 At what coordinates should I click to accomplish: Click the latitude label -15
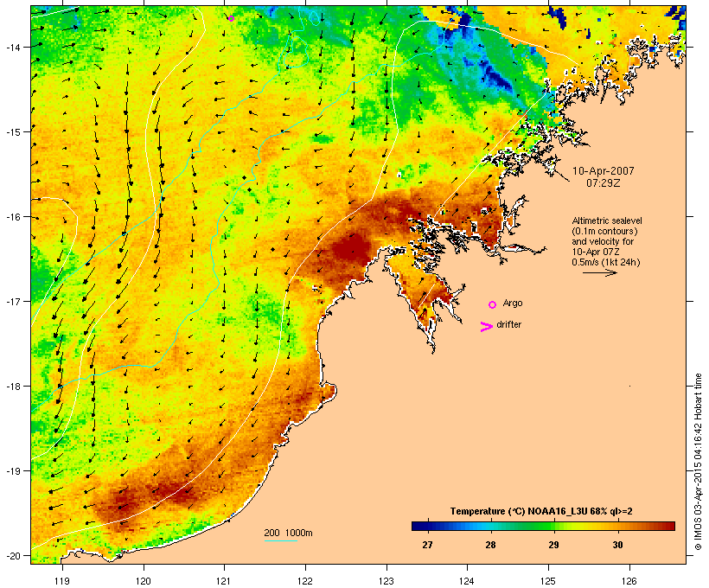click(12, 132)
